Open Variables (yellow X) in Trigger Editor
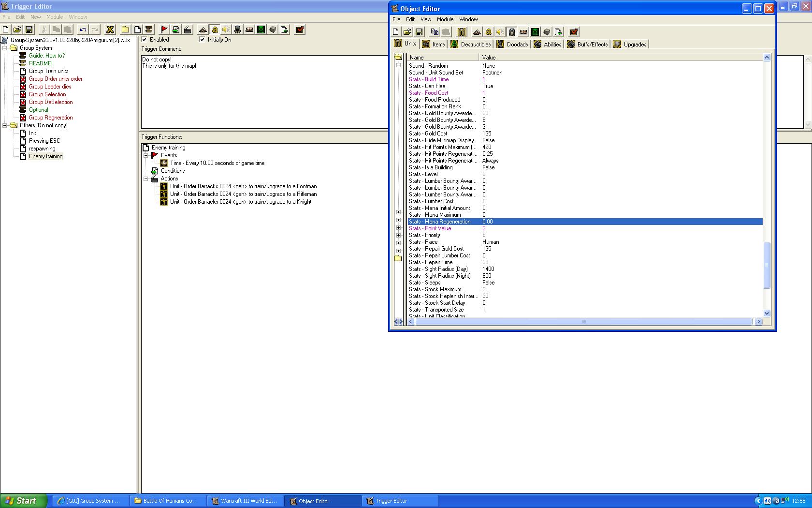 110,30
